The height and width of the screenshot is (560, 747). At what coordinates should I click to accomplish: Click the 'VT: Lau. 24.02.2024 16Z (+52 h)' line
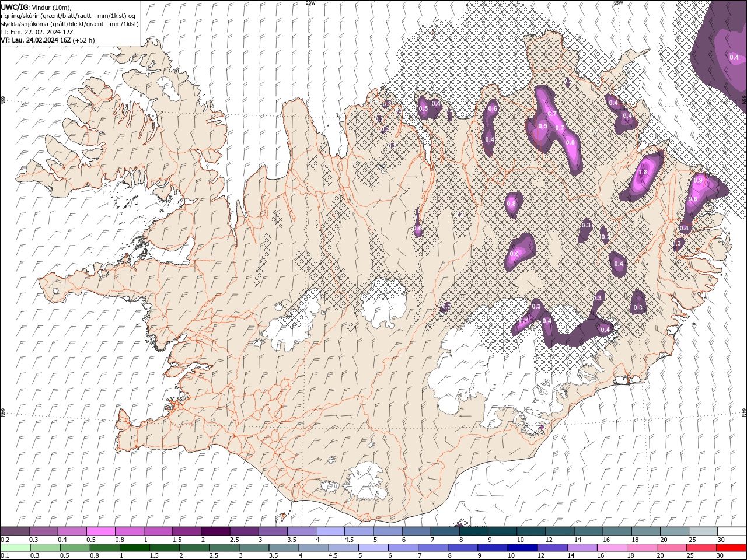48,40
